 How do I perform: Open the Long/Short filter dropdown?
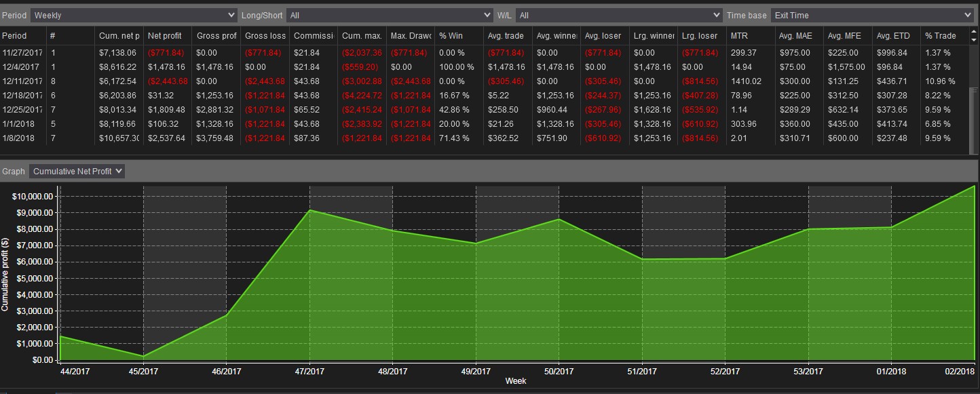pyautogui.click(x=390, y=15)
